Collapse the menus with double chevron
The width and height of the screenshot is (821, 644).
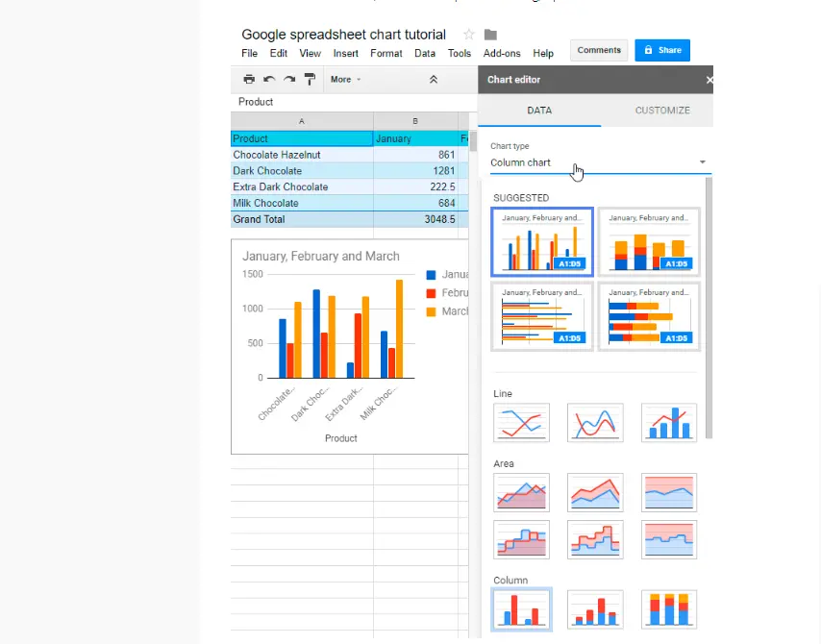tap(434, 80)
